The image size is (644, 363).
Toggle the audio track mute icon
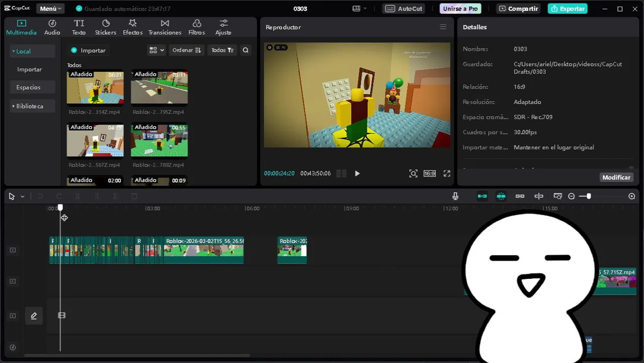click(13, 347)
